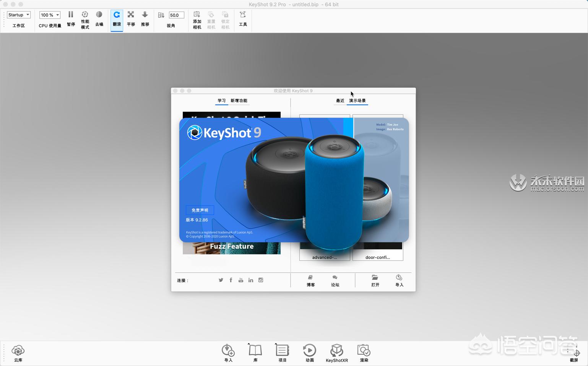This screenshot has height=366, width=588.
Task: Toggle performance mode (性能模式)
Action: [85, 15]
